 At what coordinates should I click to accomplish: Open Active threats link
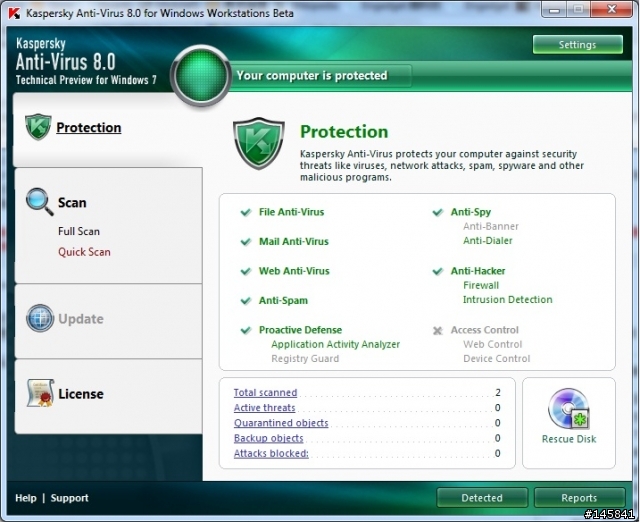[x=264, y=408]
